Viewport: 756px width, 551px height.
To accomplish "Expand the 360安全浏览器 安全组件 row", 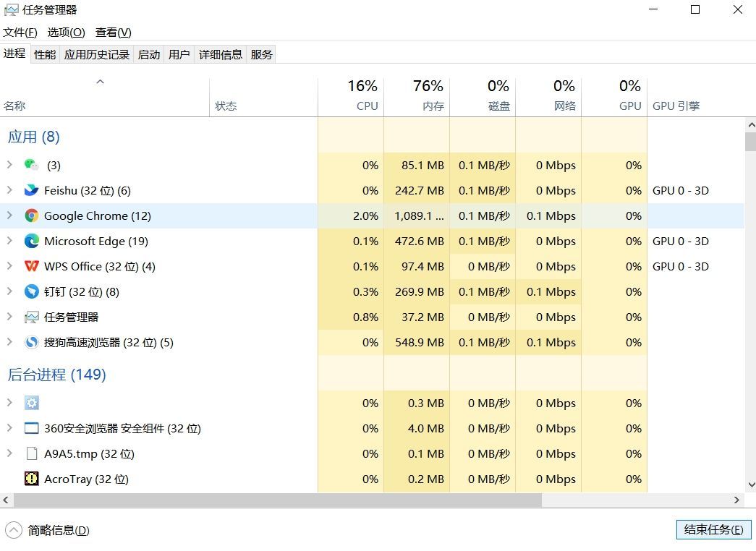I will tap(9, 428).
